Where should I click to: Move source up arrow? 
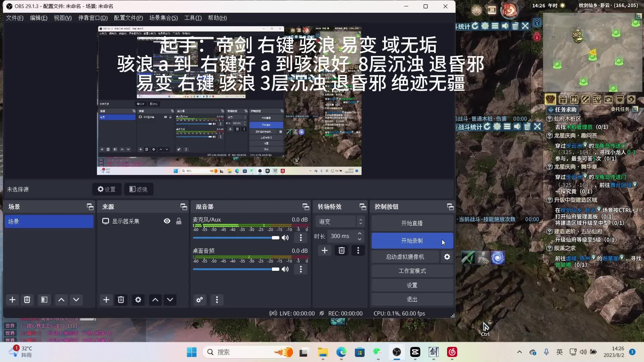click(155, 300)
